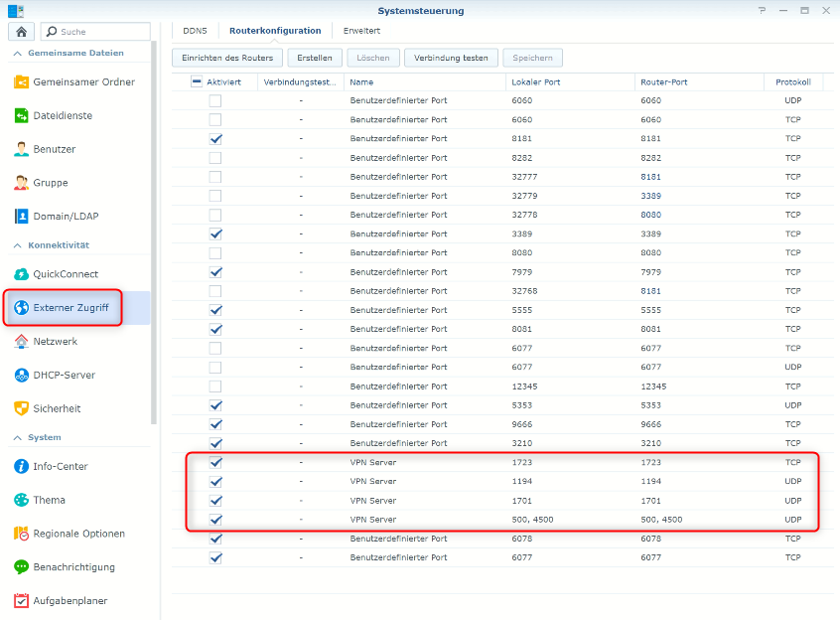Switch to the DDNS tab
Screen dimensions: 840x620
tap(194, 31)
